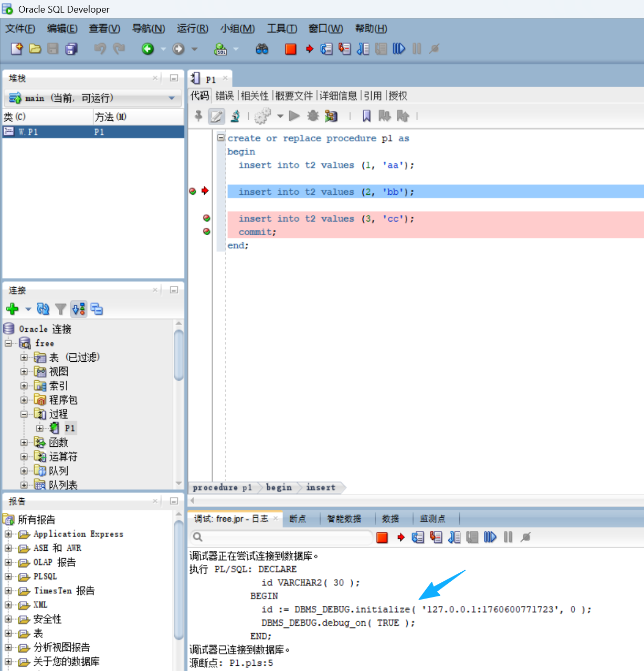
Task: Collapse the free connection node
Action: point(8,343)
